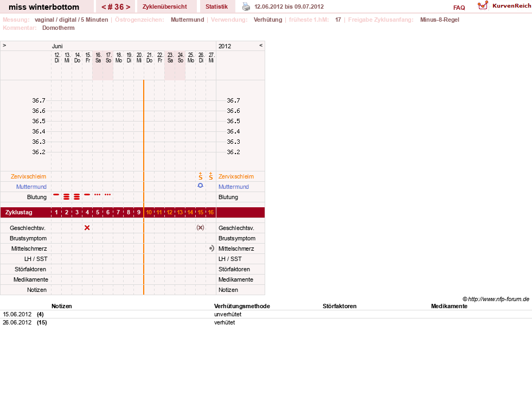Open the FAQ link

(459, 8)
